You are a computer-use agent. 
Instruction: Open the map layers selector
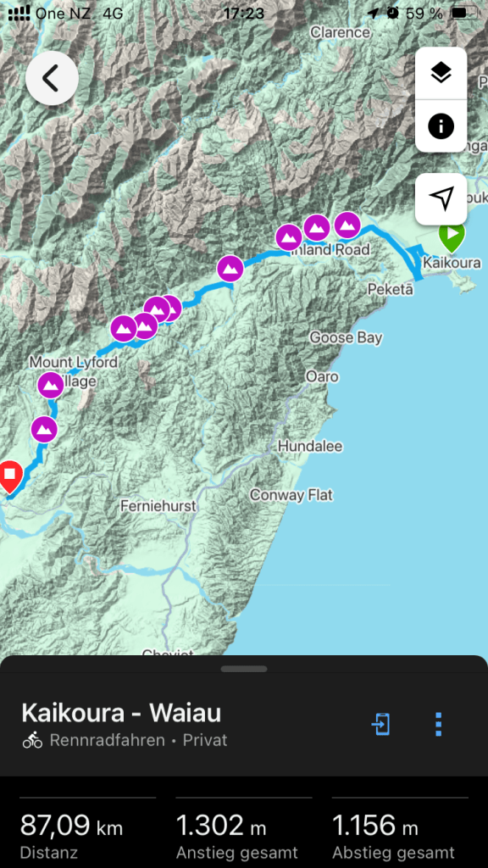tap(441, 73)
